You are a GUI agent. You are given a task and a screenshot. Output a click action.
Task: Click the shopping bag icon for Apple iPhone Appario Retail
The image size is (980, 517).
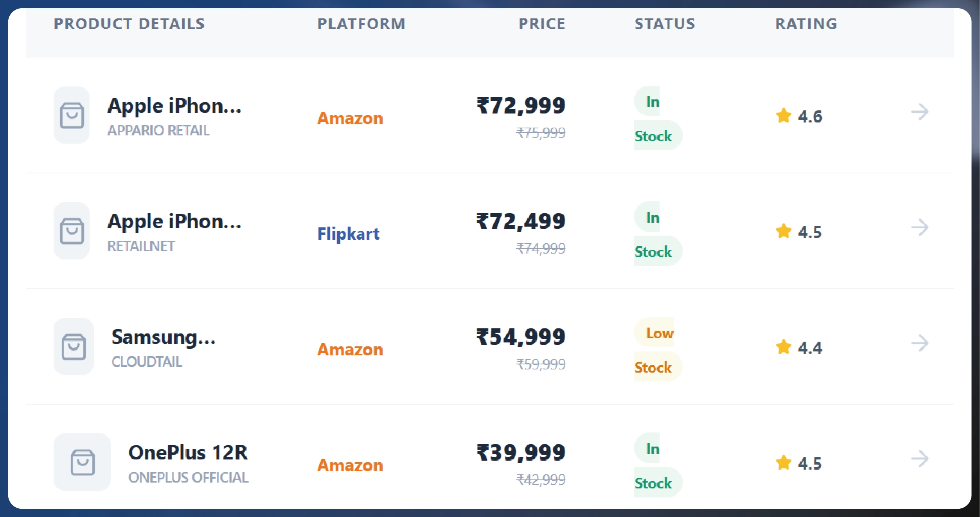pyautogui.click(x=73, y=116)
